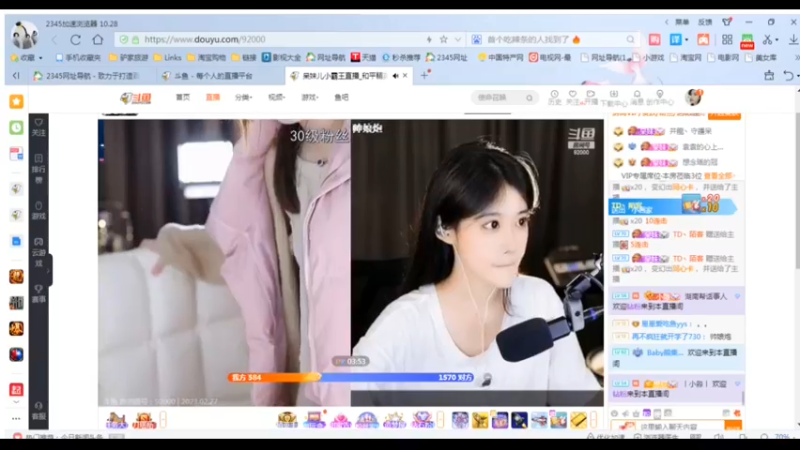Viewport: 800px width, 450px height.
Task: Open the 下载中心 download center icon
Action: [x=614, y=97]
